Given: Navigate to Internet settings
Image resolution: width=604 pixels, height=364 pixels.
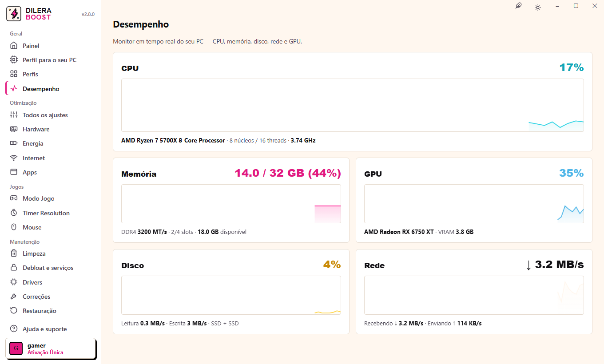Looking at the screenshot, I should pyautogui.click(x=51, y=158).
